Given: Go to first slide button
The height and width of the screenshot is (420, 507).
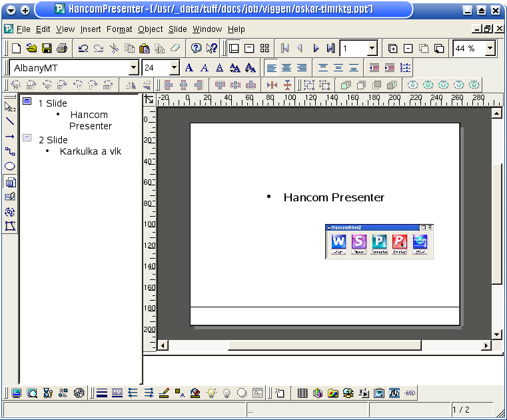Looking at the screenshot, I should click(285, 49).
